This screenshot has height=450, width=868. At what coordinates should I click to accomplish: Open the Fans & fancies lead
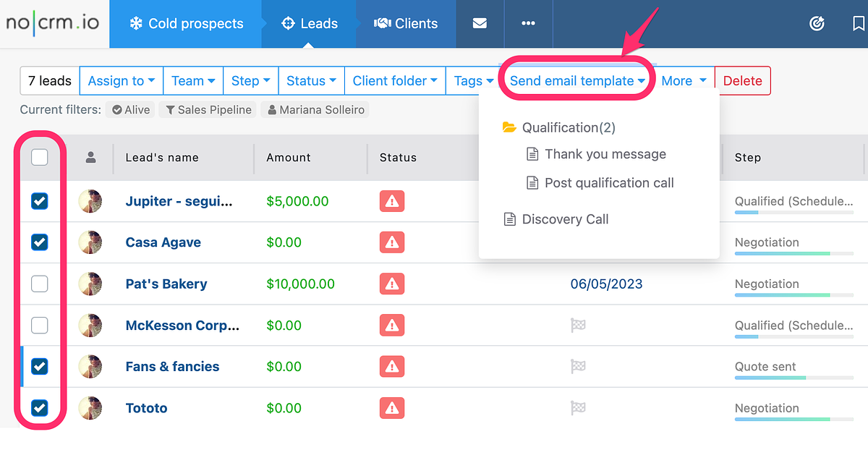[172, 367]
